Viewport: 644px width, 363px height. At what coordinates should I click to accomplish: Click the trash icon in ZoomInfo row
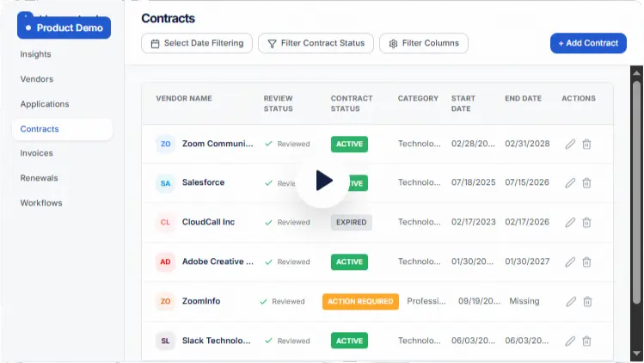(x=587, y=302)
